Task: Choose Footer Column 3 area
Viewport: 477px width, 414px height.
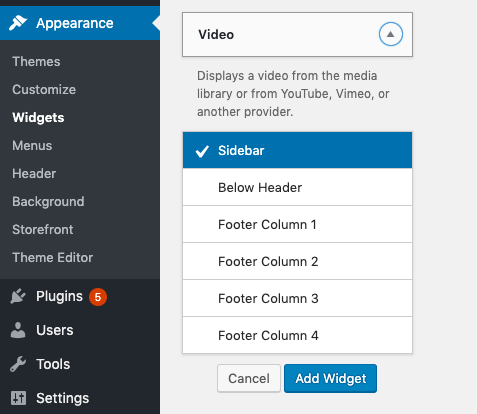Action: tap(297, 298)
